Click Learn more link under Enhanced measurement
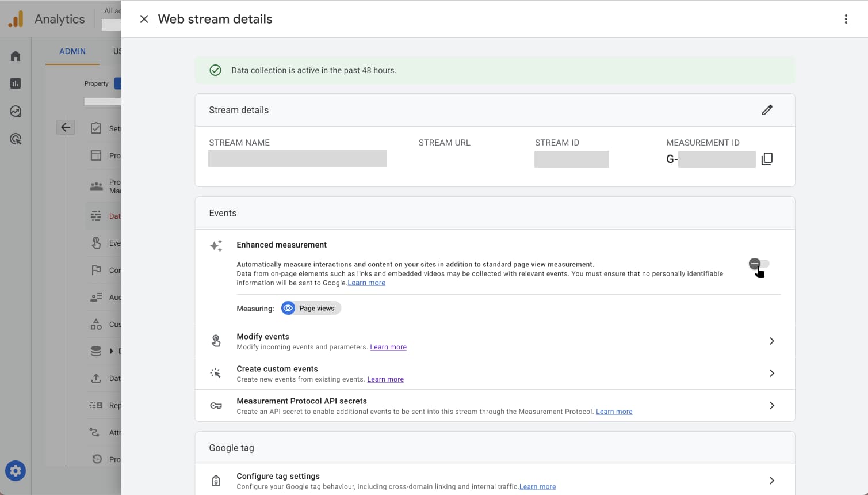The height and width of the screenshot is (495, 868). (366, 283)
